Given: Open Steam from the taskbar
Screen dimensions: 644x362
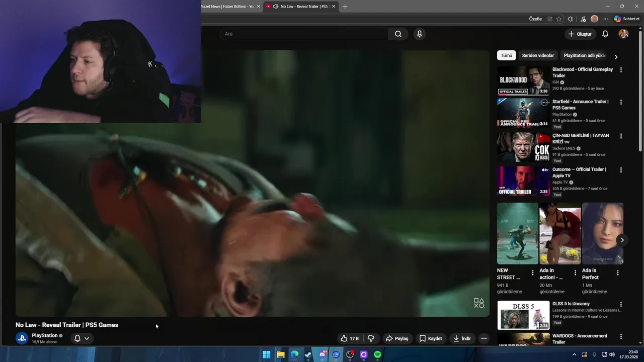Looking at the screenshot, I should coord(308,354).
